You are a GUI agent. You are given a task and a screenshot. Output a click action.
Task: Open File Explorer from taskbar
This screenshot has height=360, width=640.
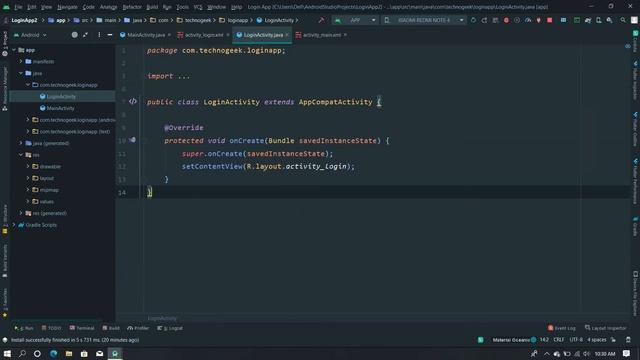pyautogui.click(x=69, y=353)
